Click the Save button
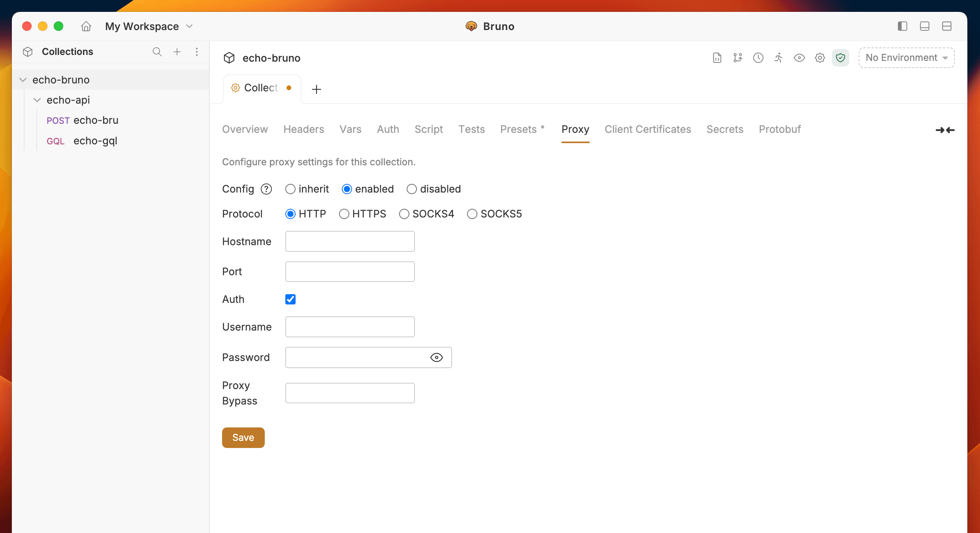Image resolution: width=980 pixels, height=533 pixels. pyautogui.click(x=243, y=437)
